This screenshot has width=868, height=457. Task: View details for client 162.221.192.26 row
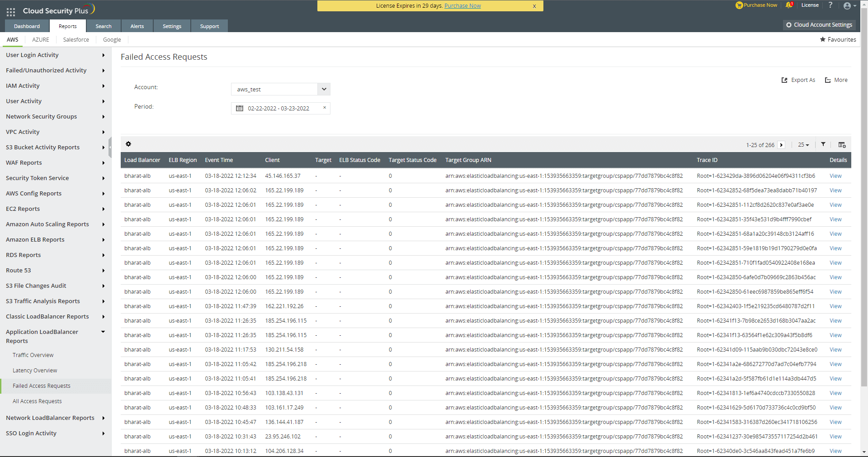pyautogui.click(x=835, y=306)
